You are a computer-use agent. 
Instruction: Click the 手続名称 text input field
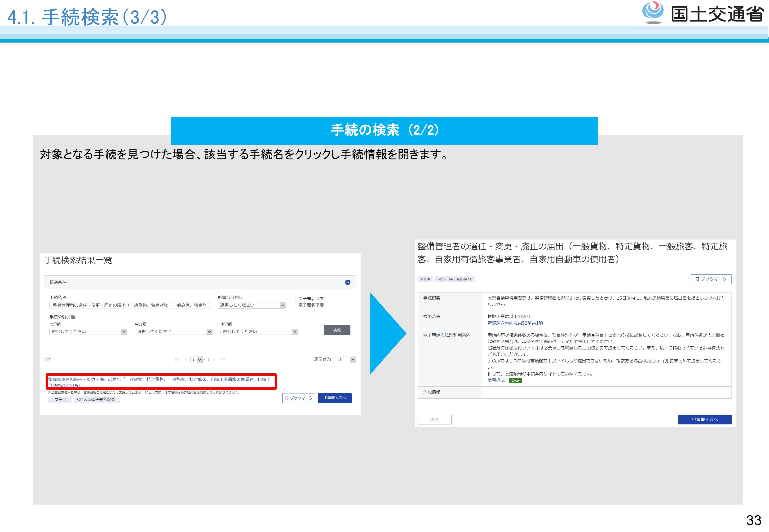point(129,305)
